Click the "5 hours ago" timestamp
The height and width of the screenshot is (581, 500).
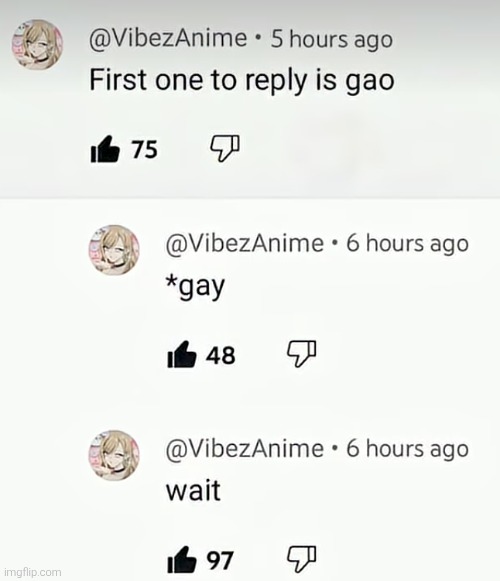(331, 39)
